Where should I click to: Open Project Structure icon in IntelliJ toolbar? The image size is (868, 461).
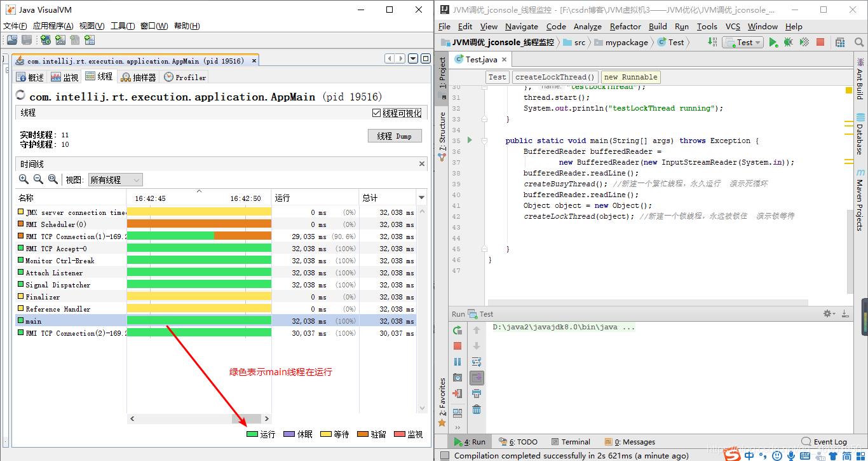[840, 43]
